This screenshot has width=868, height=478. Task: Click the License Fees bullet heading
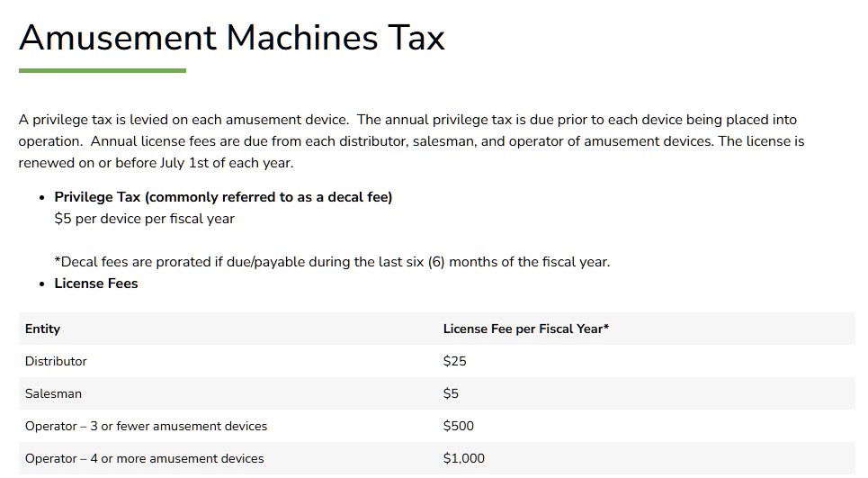point(96,284)
